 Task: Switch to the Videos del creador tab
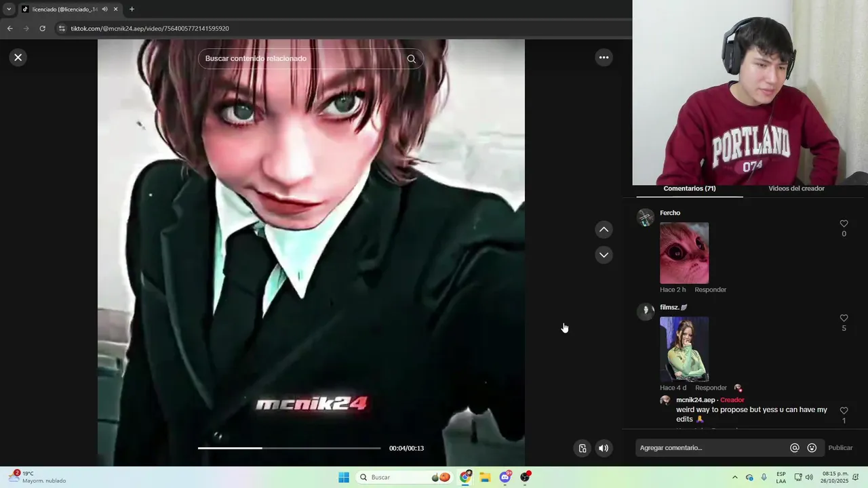(x=796, y=188)
